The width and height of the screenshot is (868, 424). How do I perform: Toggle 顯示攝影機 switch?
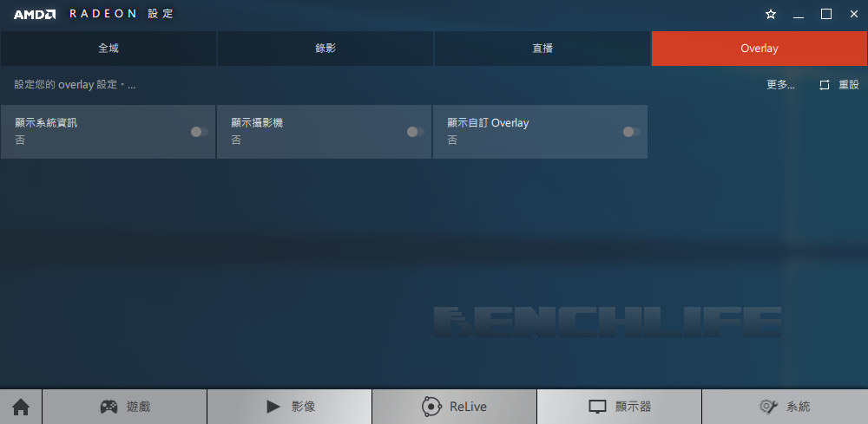coord(415,132)
